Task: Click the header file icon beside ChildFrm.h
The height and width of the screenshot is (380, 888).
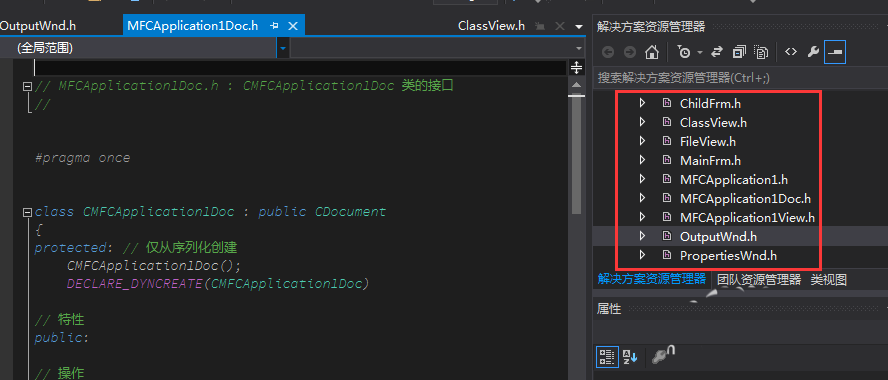Action: point(667,103)
